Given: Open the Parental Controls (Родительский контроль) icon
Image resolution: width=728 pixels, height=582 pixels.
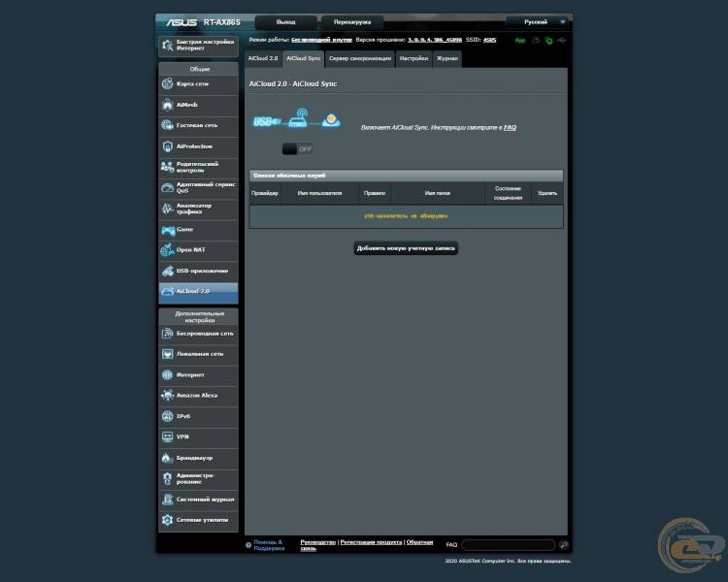Looking at the screenshot, I should [167, 167].
